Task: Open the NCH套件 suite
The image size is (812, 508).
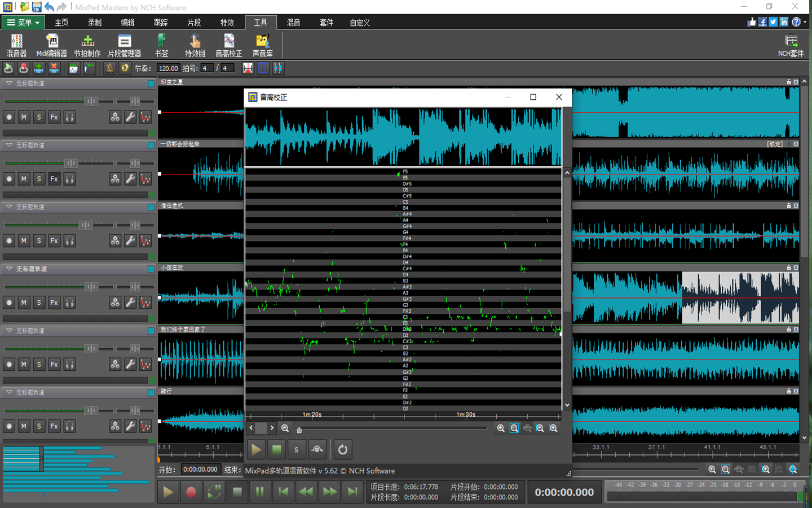Action: point(791,45)
